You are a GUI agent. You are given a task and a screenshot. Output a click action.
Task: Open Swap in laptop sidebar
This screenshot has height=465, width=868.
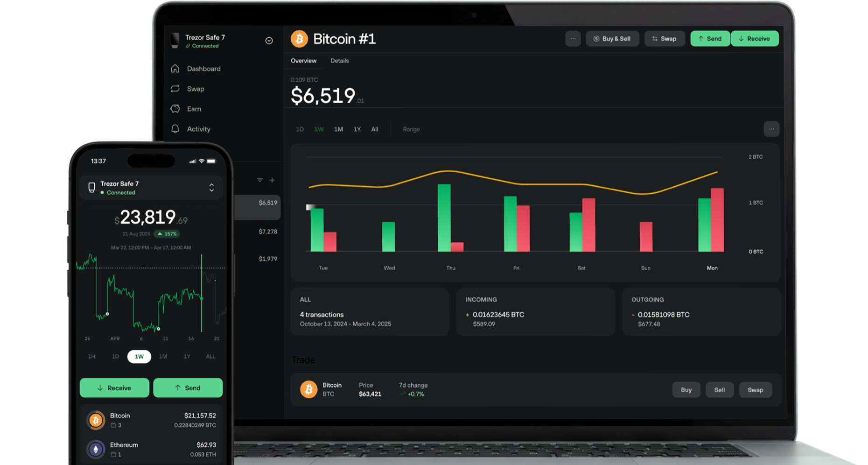pyautogui.click(x=188, y=89)
